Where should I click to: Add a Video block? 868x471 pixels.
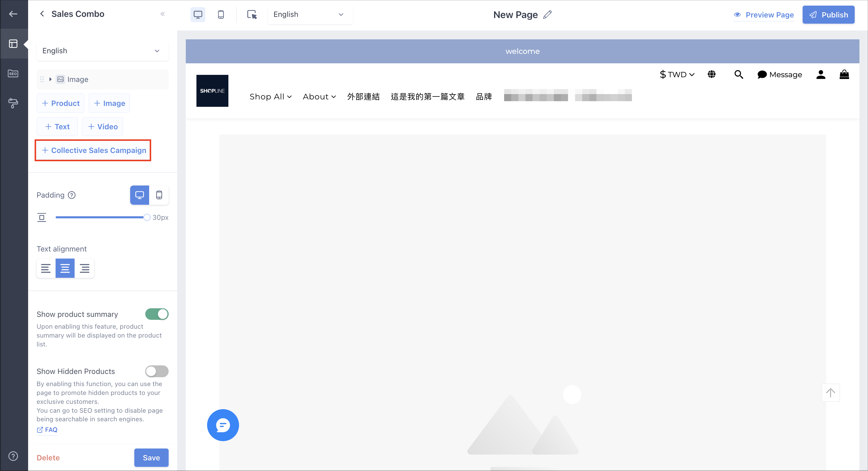tap(102, 127)
